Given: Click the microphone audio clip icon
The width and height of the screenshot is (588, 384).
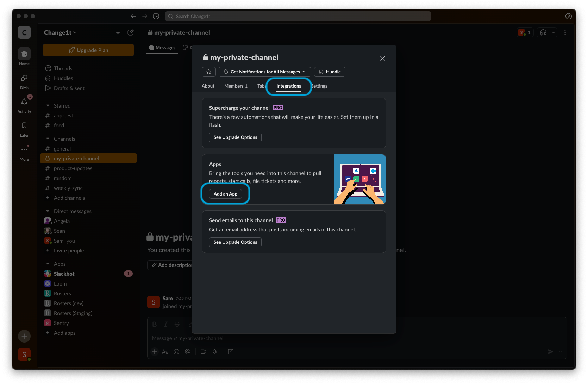Looking at the screenshot, I should [215, 352].
